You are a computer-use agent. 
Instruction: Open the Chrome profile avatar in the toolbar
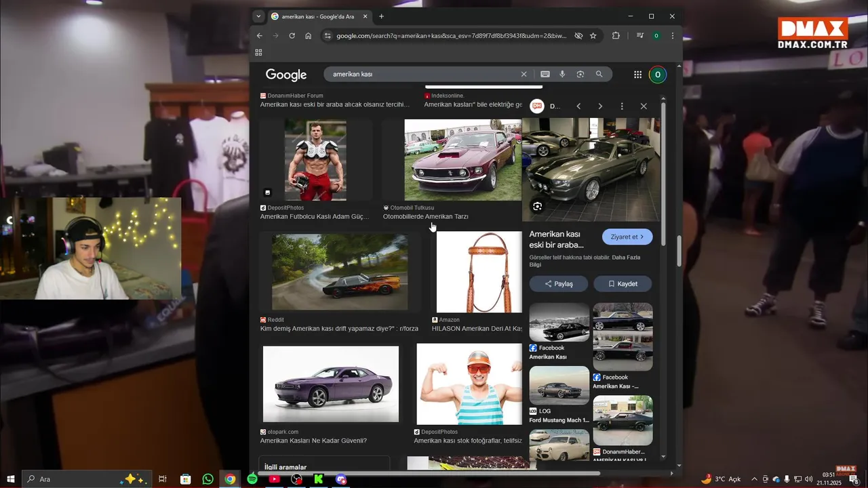click(656, 36)
